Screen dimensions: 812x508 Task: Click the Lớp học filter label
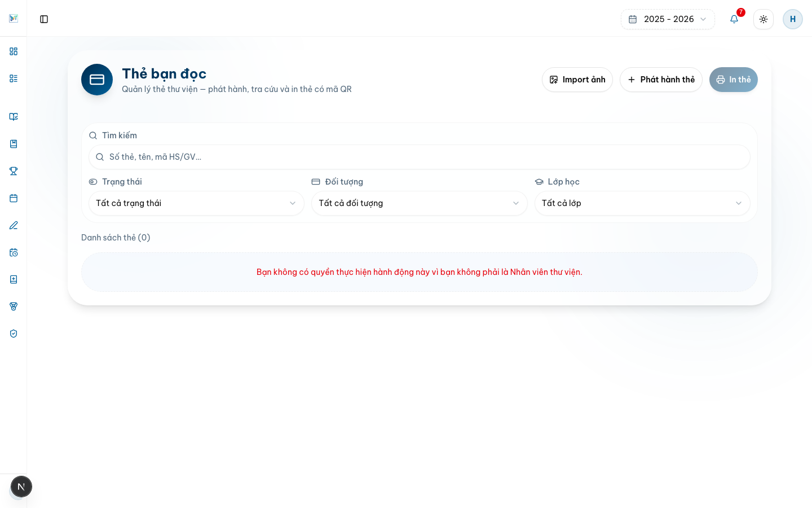coord(564,182)
